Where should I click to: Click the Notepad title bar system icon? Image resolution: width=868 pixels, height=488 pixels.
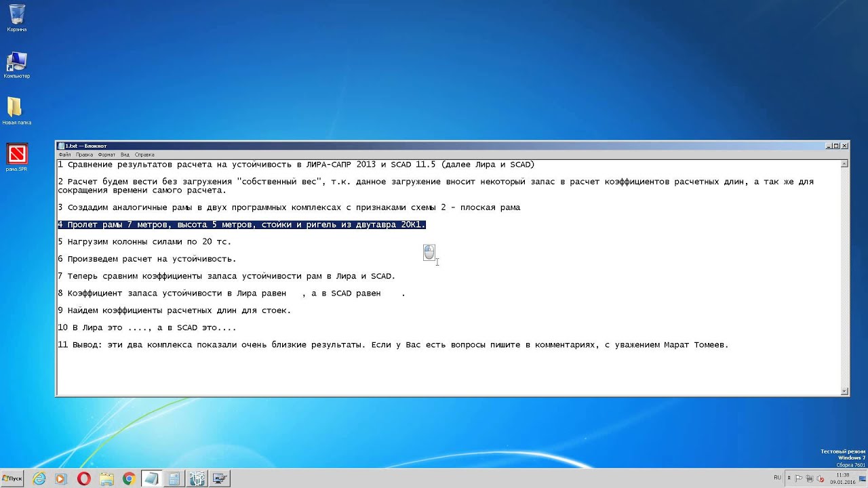(x=61, y=146)
